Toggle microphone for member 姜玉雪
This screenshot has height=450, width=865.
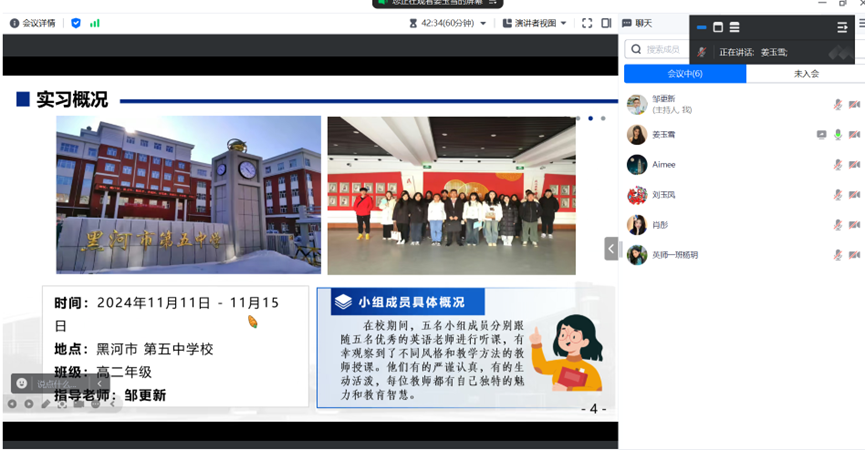pos(838,134)
